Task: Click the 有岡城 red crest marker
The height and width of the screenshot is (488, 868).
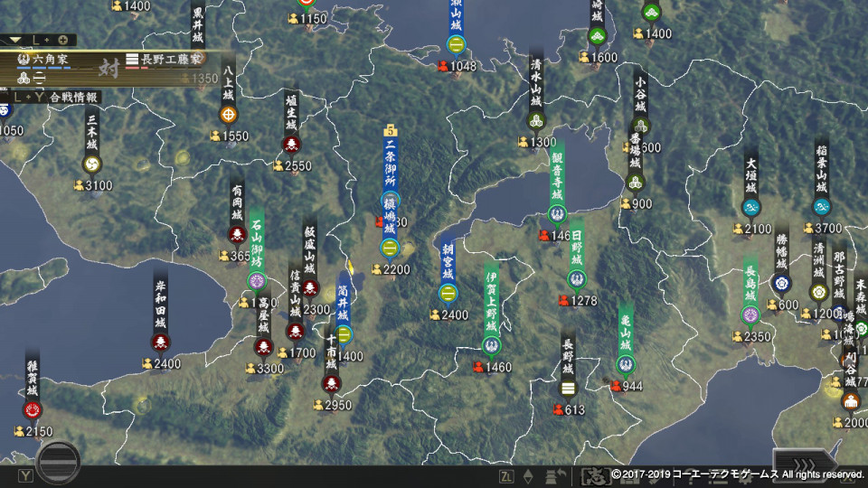Action: tap(238, 234)
